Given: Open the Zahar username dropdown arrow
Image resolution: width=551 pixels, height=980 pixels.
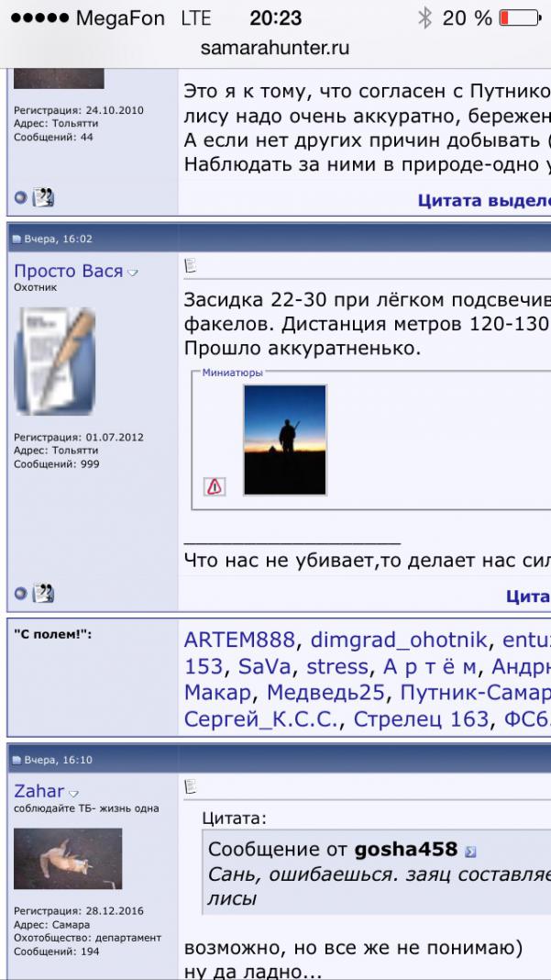Looking at the screenshot, I should (x=74, y=794).
